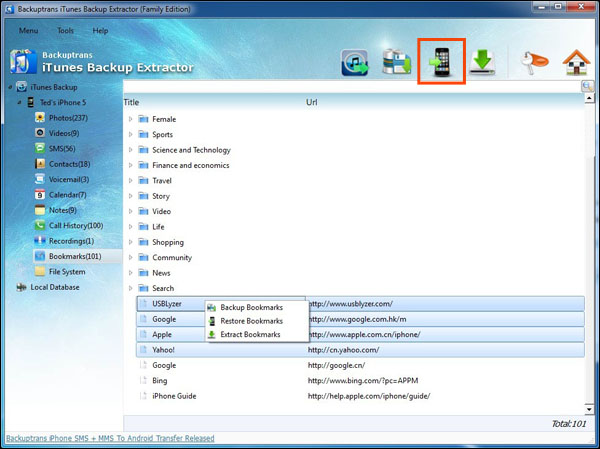600x449 pixels.
Task: Expand the News bookmark folder
Action: [130, 273]
